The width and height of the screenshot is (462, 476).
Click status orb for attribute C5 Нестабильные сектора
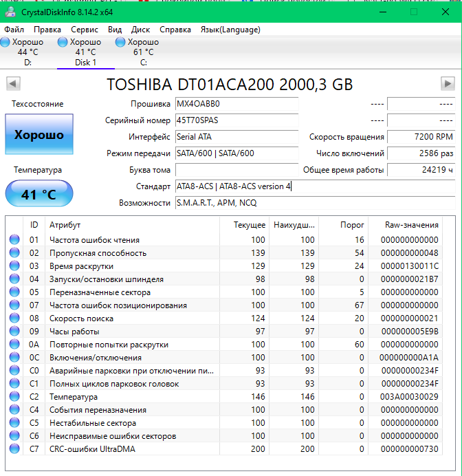(14, 422)
